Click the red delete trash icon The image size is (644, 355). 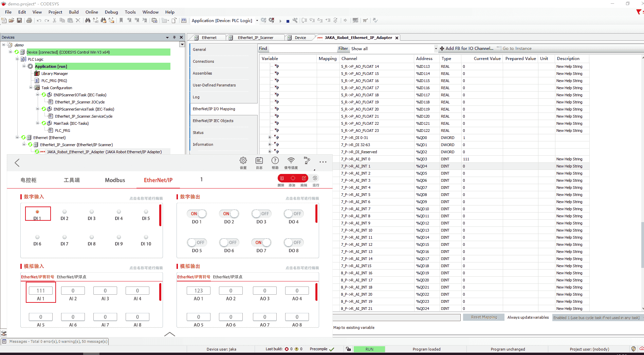point(282,178)
